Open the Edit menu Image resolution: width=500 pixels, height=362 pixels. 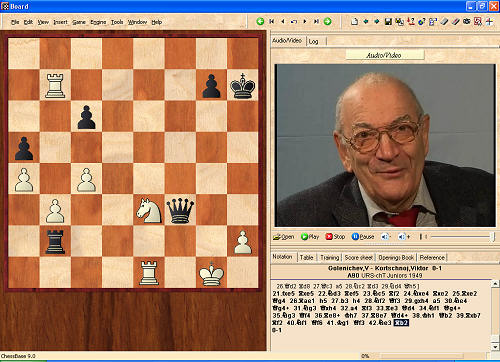[28, 22]
